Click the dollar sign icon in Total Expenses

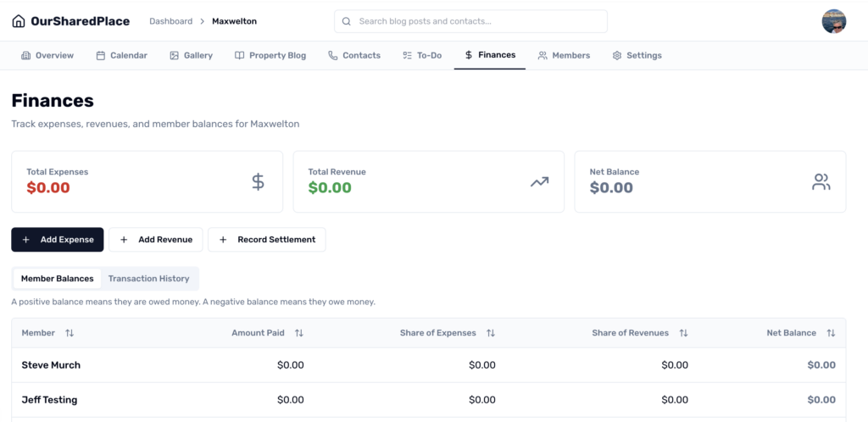258,181
